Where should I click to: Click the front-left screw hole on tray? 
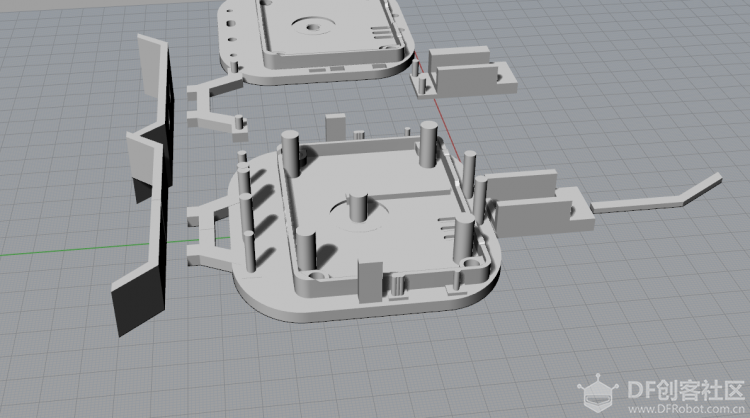pos(317,276)
